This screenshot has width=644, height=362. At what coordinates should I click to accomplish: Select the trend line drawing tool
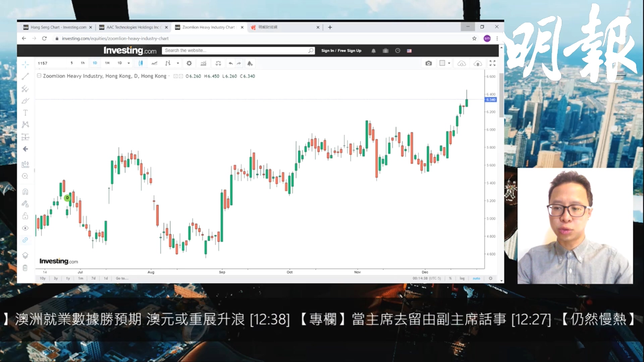click(x=25, y=76)
